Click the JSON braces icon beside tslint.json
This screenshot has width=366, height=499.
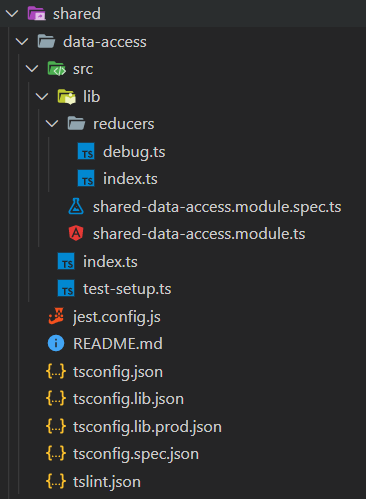coord(56,481)
